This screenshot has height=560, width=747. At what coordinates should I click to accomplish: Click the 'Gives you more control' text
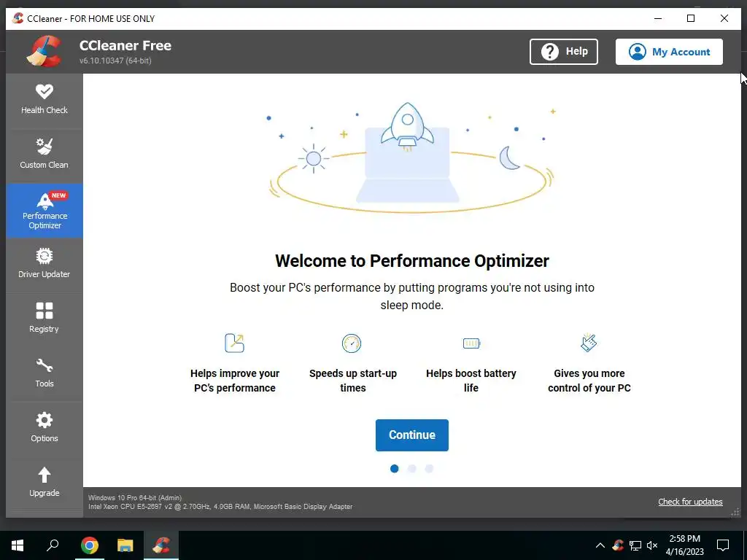coord(589,381)
